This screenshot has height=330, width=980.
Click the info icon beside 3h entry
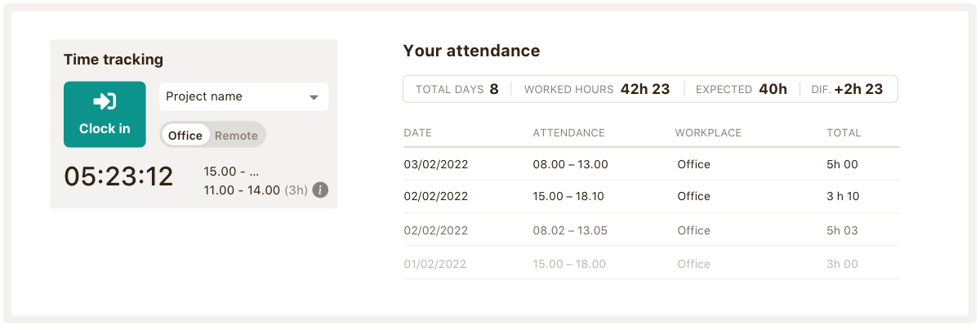[321, 190]
